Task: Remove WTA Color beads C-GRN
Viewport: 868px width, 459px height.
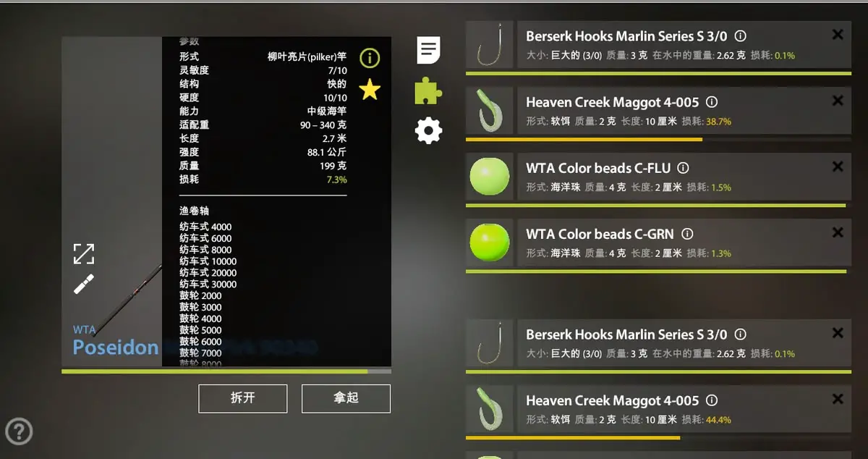Action: (838, 232)
